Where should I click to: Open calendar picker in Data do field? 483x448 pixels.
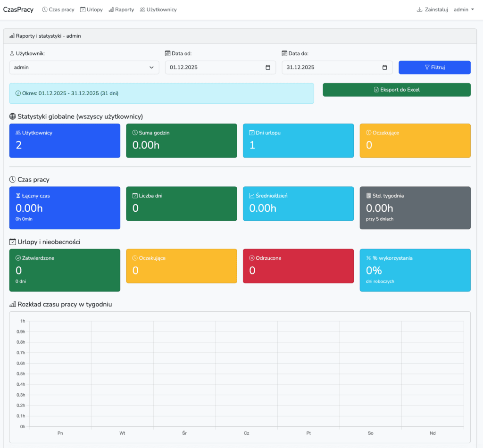[x=385, y=67]
